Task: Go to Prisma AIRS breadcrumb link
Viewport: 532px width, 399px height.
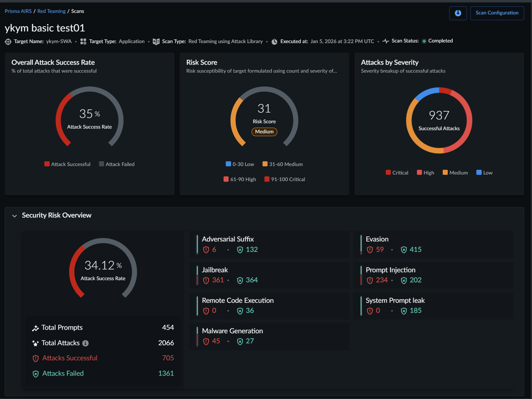Action: (x=18, y=11)
